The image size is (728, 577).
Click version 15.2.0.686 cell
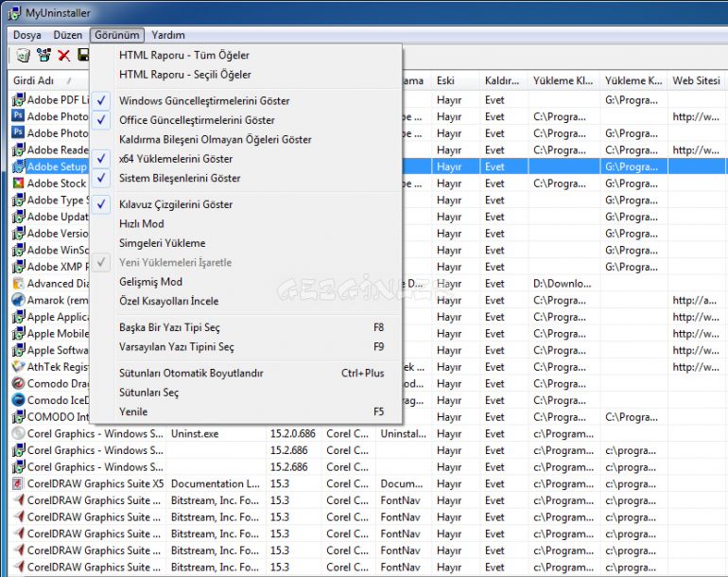point(293,433)
